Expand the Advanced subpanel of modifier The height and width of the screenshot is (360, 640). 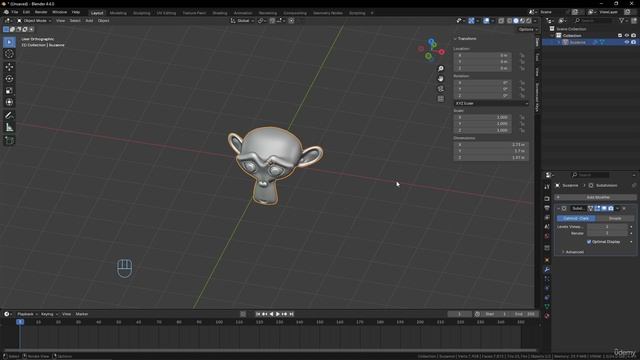tap(573, 252)
